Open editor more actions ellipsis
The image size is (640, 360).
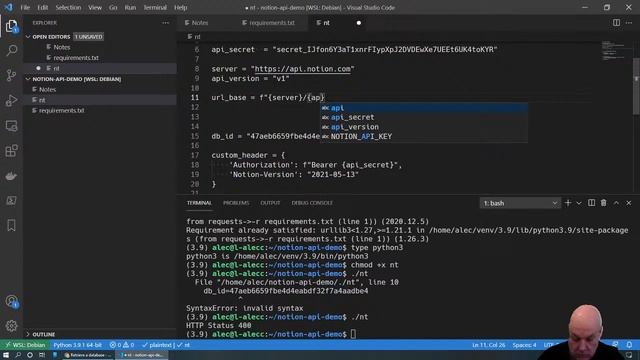point(629,23)
